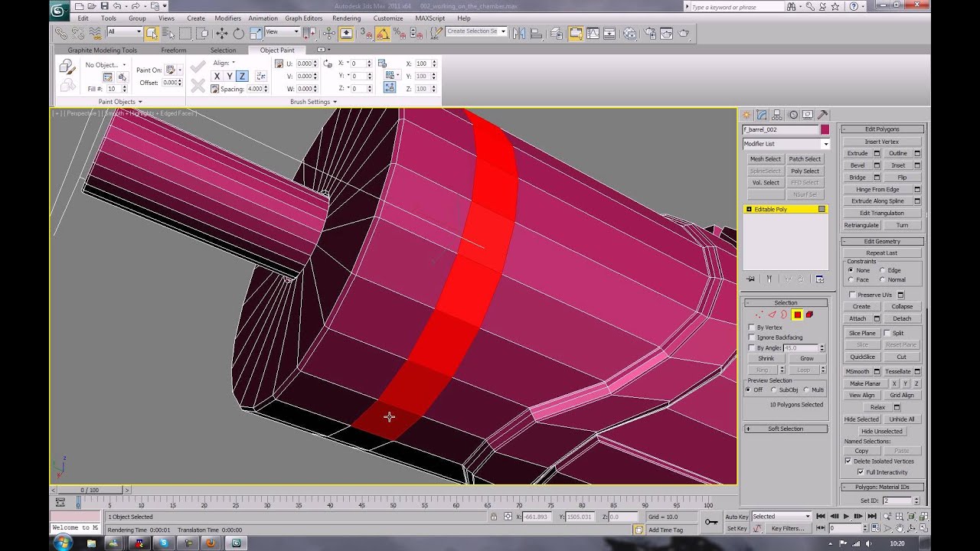Image resolution: width=980 pixels, height=551 pixels.
Task: Choose the Select and Rotate tool
Action: point(238,33)
